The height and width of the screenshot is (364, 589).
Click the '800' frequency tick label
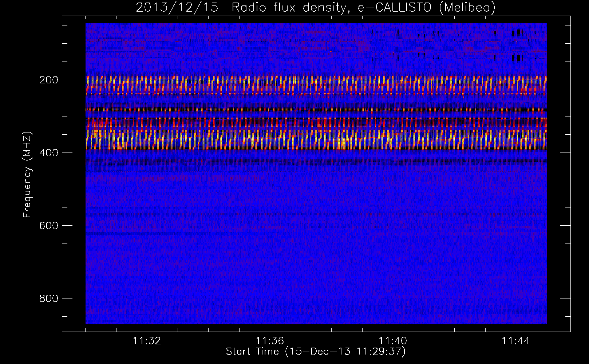coord(48,298)
